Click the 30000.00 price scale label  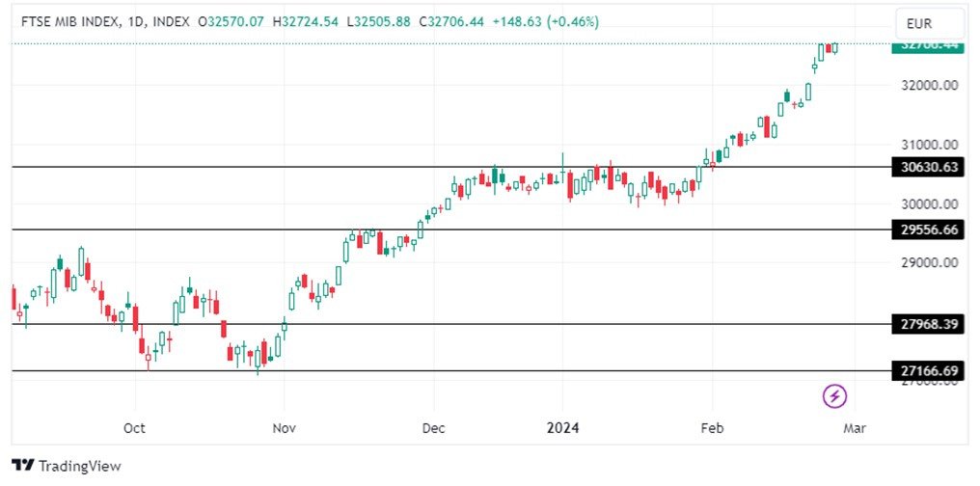929,203
